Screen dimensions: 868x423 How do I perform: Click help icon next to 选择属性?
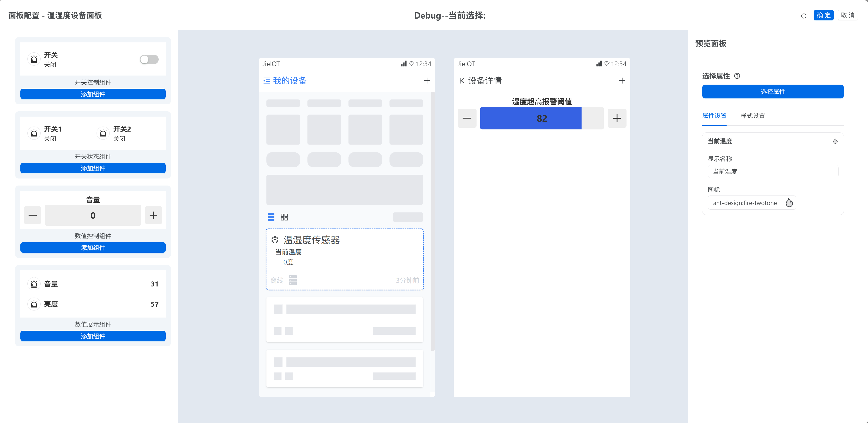tap(737, 76)
